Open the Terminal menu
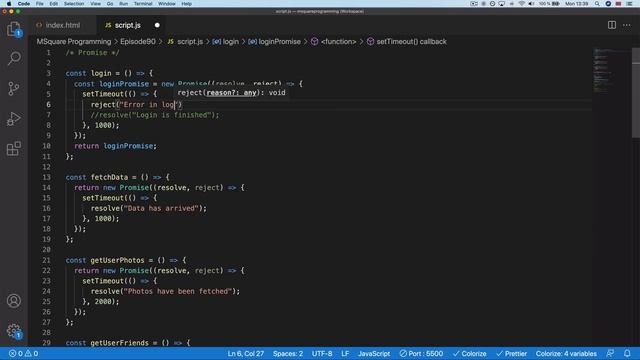The width and height of the screenshot is (640, 360). click(x=143, y=4)
